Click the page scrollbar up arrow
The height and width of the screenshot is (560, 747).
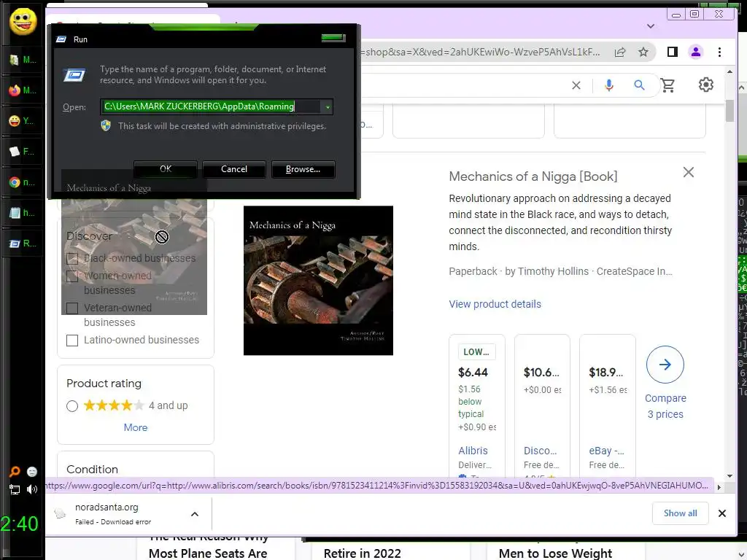(729, 72)
